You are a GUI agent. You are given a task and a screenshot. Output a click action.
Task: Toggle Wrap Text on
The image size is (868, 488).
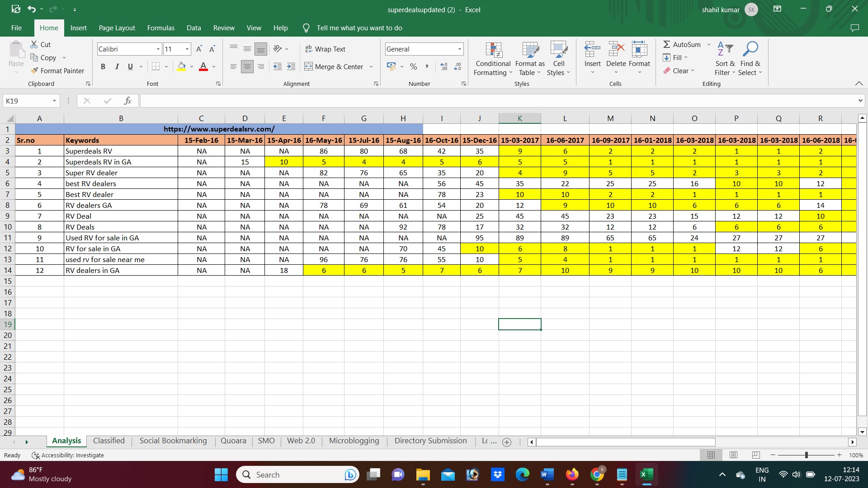(x=325, y=49)
